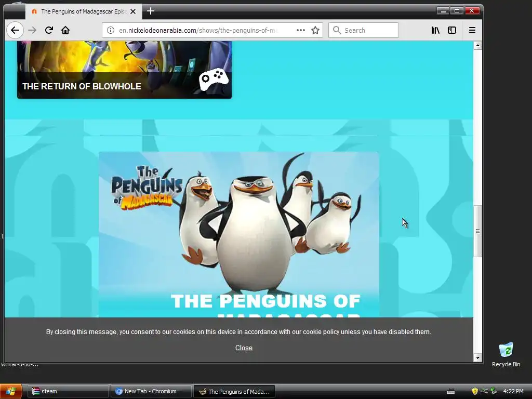The image size is (532, 399).
Task: Select the Penguins of Mada... taskbar item
Action: coord(234,391)
